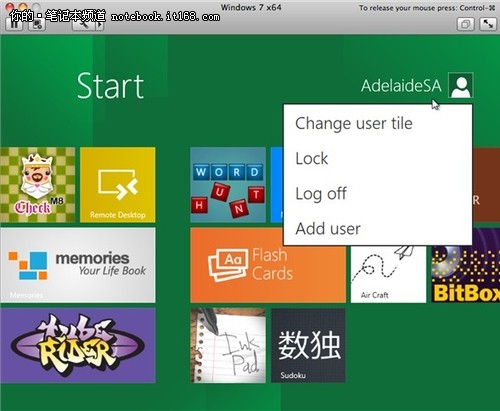Image resolution: width=500 pixels, height=411 pixels.
Task: Open virtual machine settings wrench
Action: [83, 24]
